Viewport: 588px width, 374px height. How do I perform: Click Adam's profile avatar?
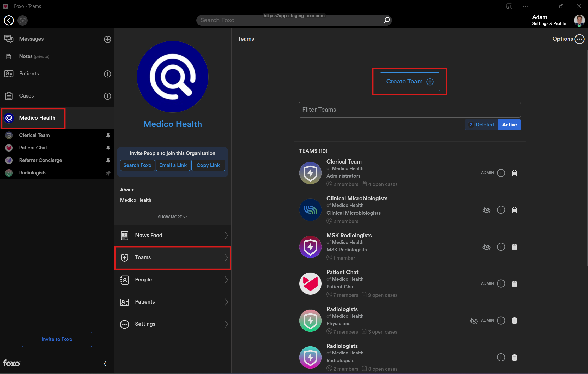[x=579, y=20]
